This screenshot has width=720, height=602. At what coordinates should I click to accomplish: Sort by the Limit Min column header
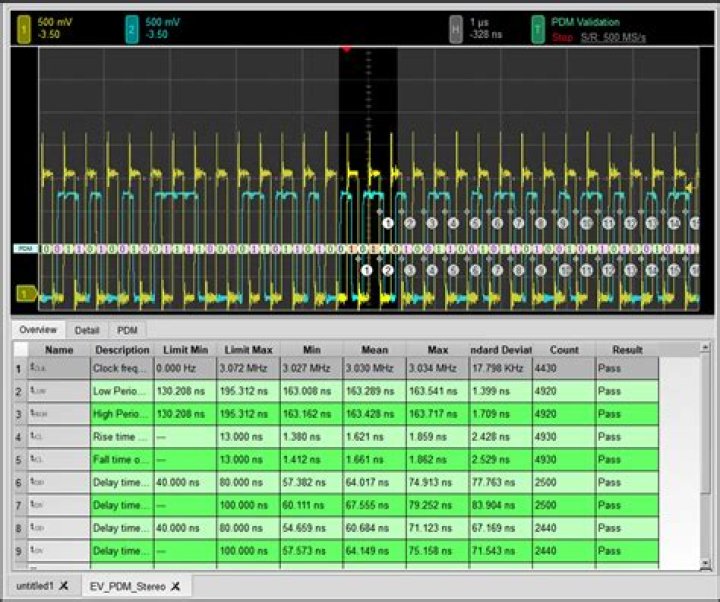[186, 350]
